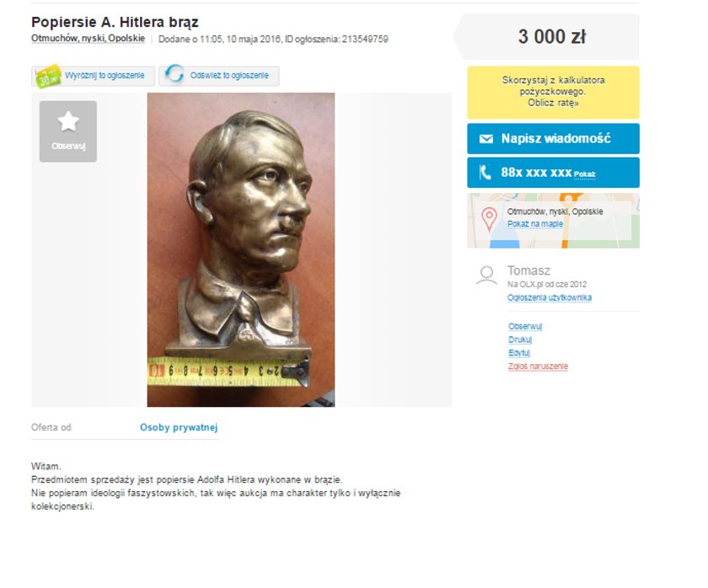708x588 pixels.
Task: Click 'Odśwież to ogłoszenie' button
Action: 218,76
